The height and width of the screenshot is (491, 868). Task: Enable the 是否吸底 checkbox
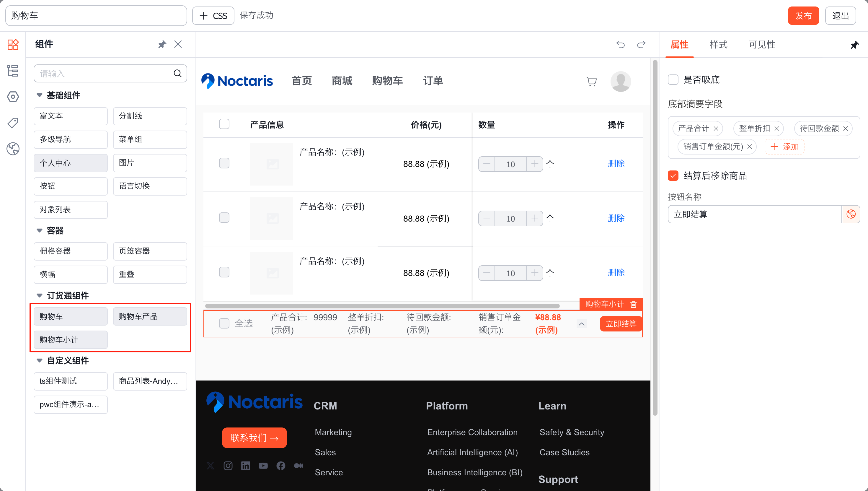click(x=673, y=80)
